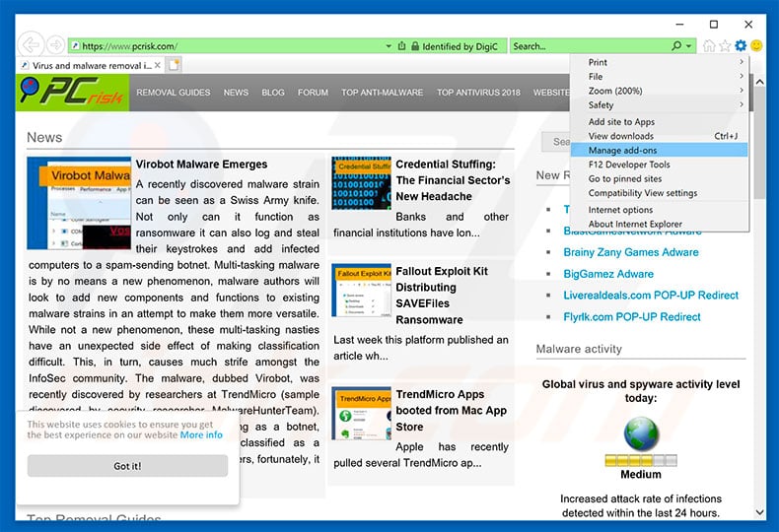Open the search provider dropdown arrow
779x532 pixels.
point(688,46)
